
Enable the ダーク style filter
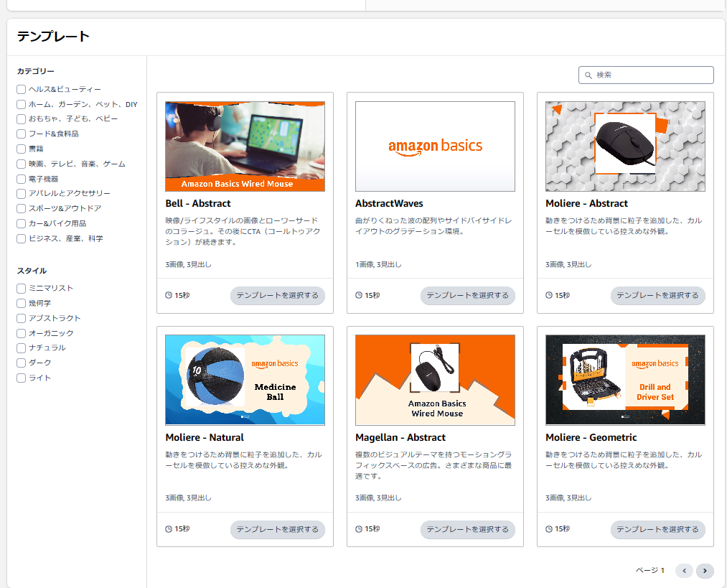pos(21,363)
